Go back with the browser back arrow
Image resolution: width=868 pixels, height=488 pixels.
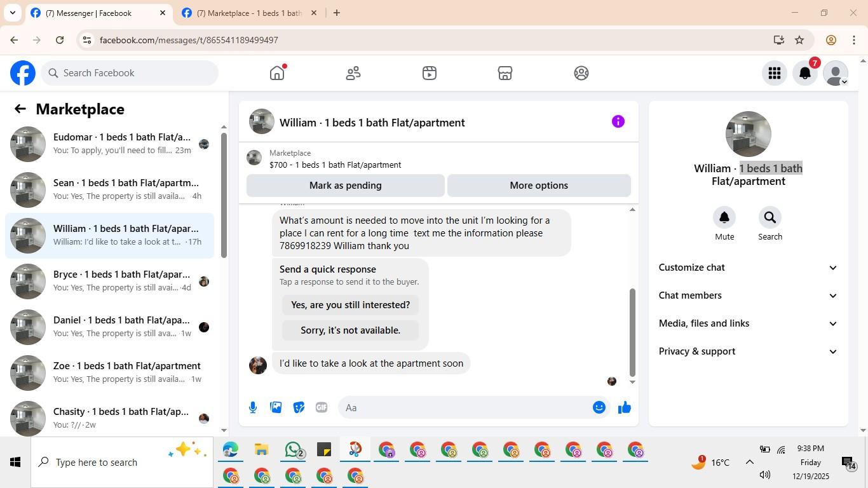(14, 40)
